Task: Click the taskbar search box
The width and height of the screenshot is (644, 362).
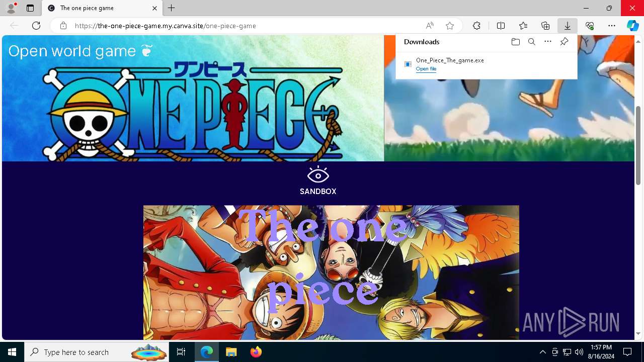Action: click(x=97, y=352)
